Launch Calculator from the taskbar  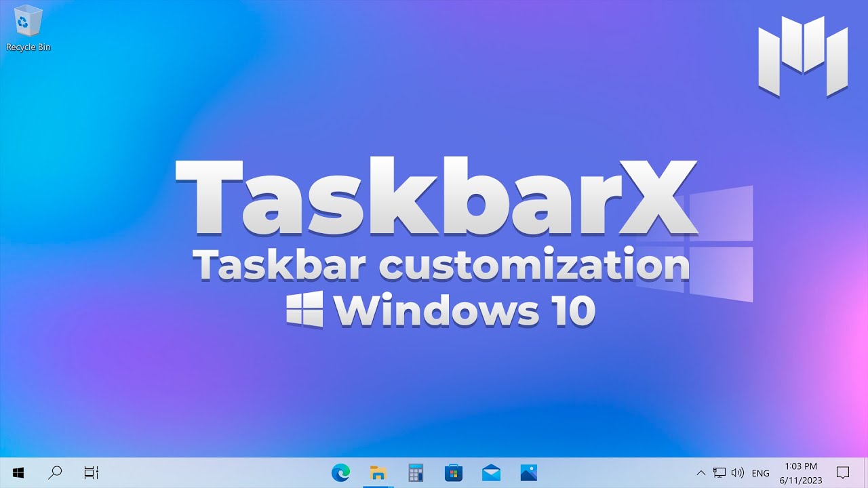click(416, 472)
